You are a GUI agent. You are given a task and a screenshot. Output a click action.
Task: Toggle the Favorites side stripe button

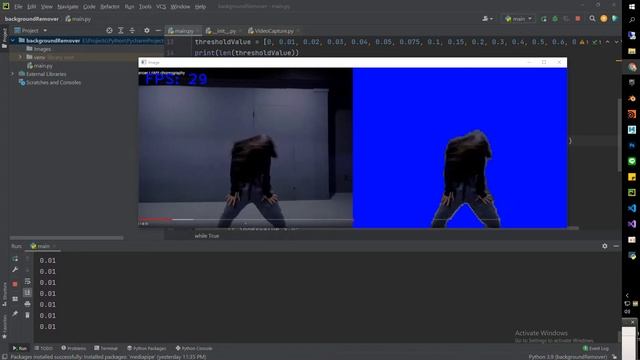(4, 326)
